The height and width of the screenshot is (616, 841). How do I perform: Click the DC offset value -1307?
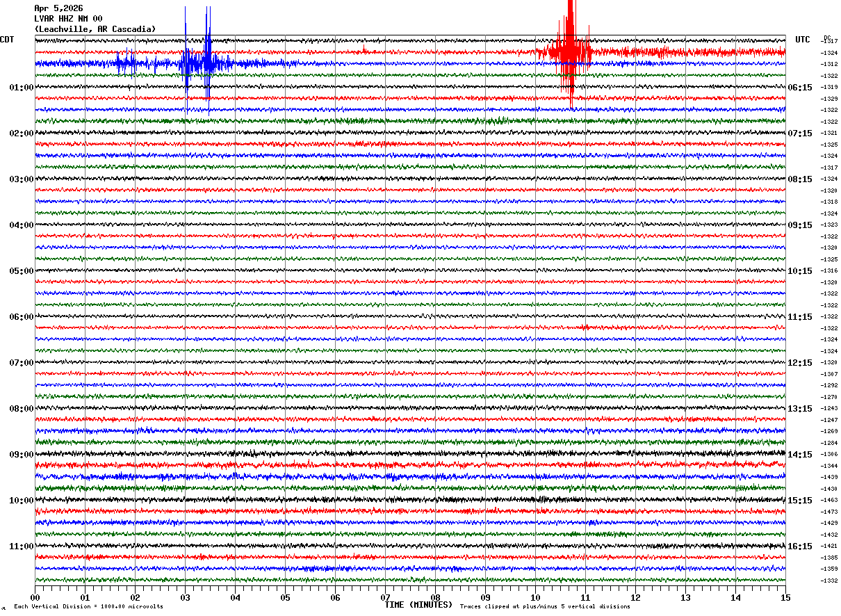(828, 374)
